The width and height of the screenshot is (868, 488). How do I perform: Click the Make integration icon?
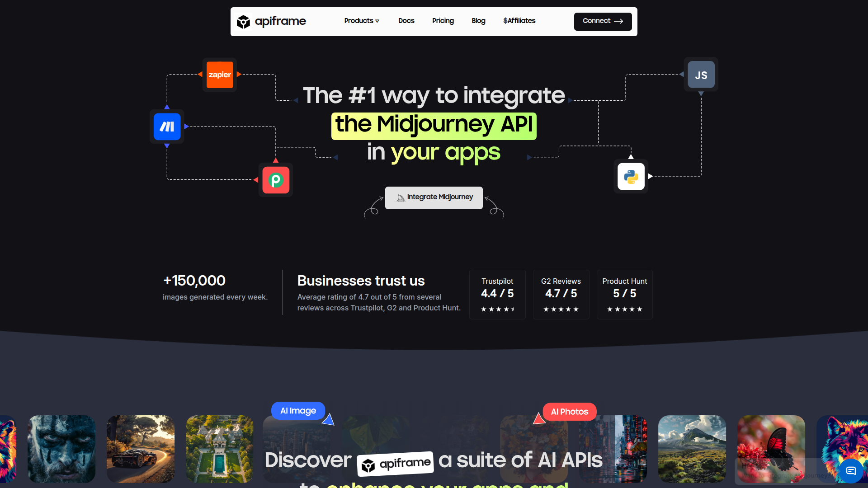pyautogui.click(x=166, y=127)
